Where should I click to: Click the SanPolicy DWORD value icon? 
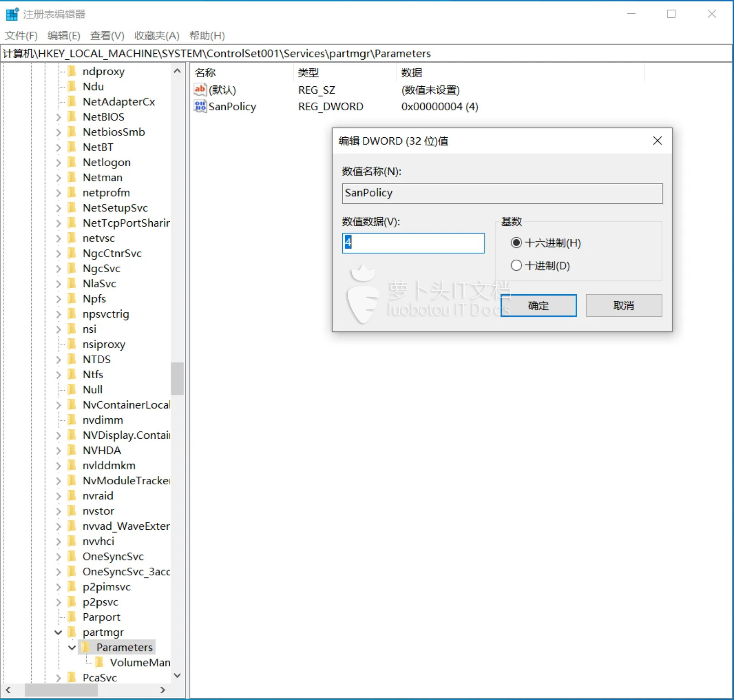(x=200, y=106)
